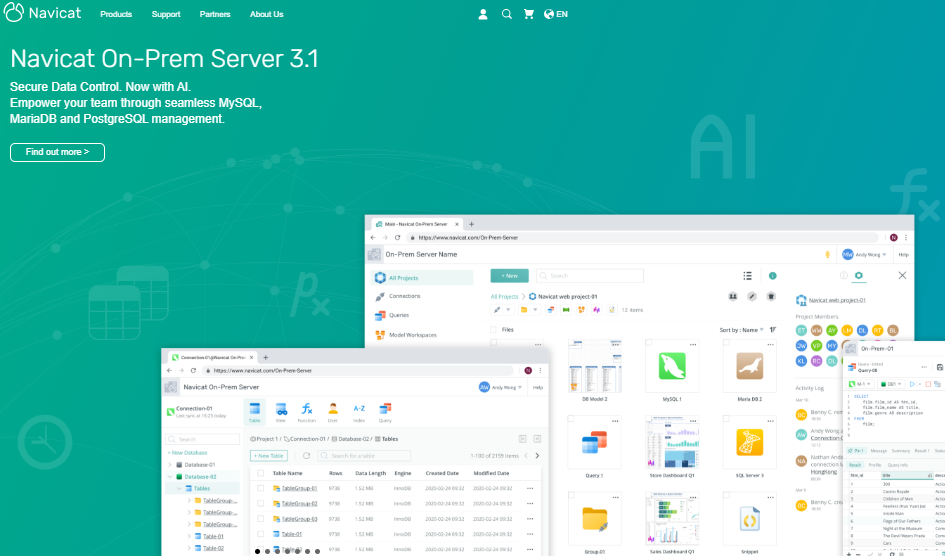This screenshot has height=556, width=945.
Task: Click the Navicat logo in header
Action: coord(42,13)
